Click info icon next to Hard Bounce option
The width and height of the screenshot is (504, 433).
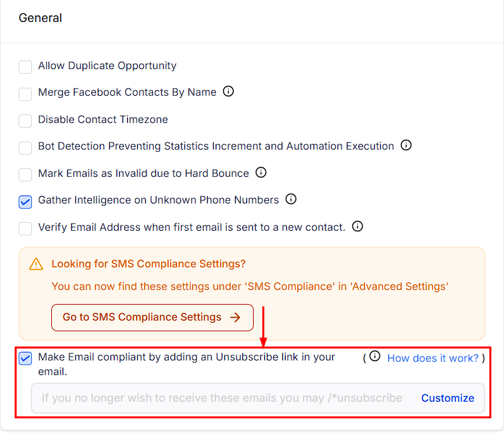tap(261, 172)
